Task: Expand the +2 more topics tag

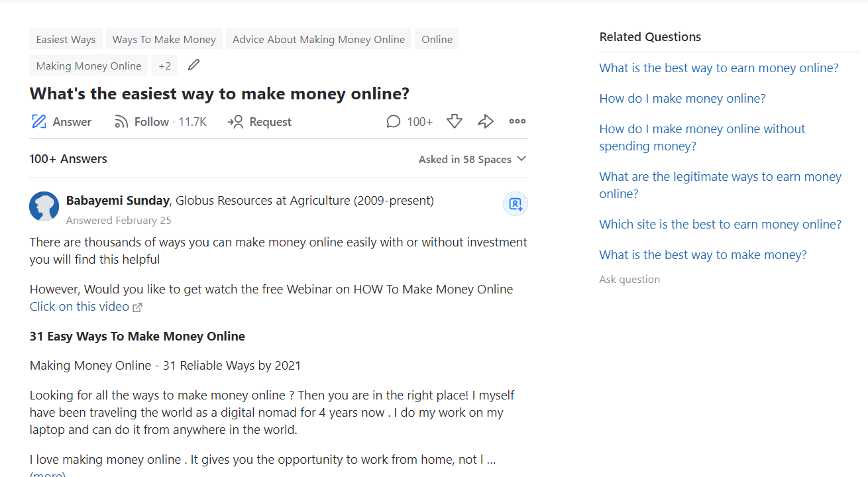Action: [x=164, y=66]
